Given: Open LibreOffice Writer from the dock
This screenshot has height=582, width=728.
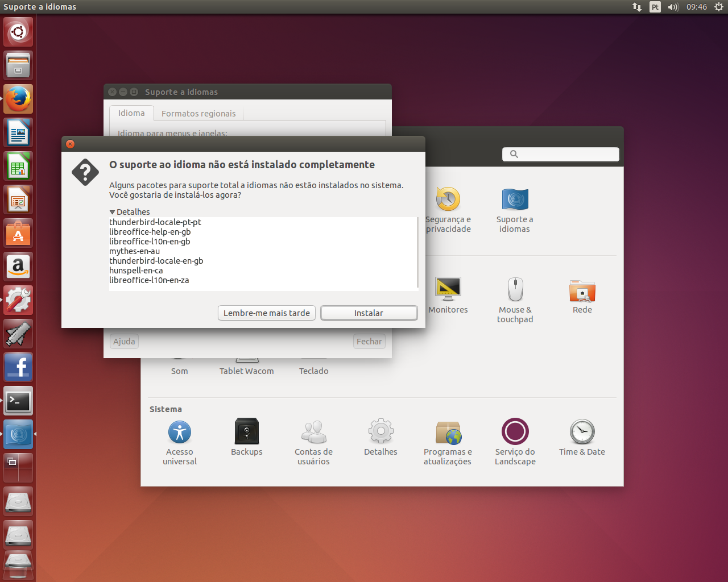Looking at the screenshot, I should [x=18, y=132].
